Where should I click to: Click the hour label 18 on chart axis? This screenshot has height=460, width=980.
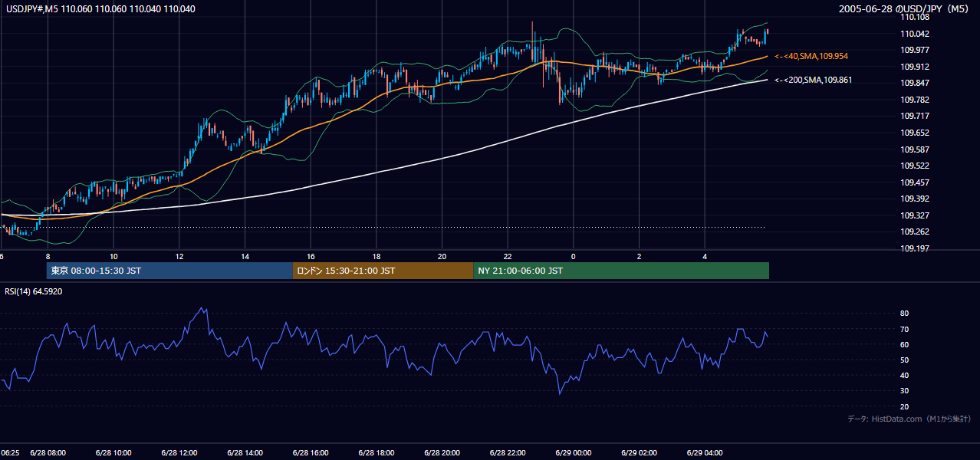[x=376, y=256]
